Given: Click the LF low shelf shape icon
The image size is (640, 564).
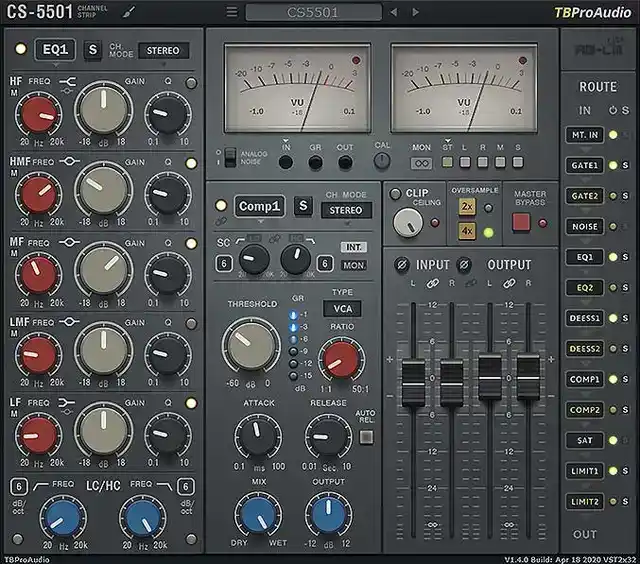Looking at the screenshot, I should 66,403.
